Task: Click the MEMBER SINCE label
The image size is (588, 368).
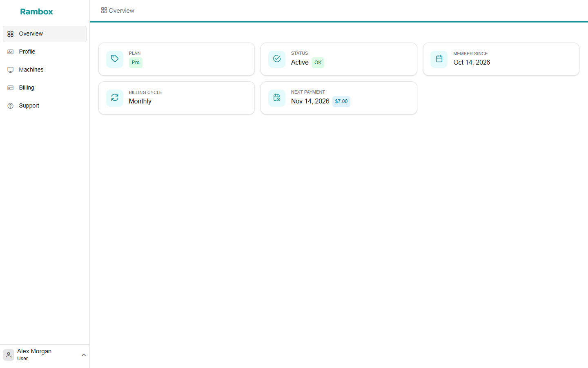Action: (470, 54)
